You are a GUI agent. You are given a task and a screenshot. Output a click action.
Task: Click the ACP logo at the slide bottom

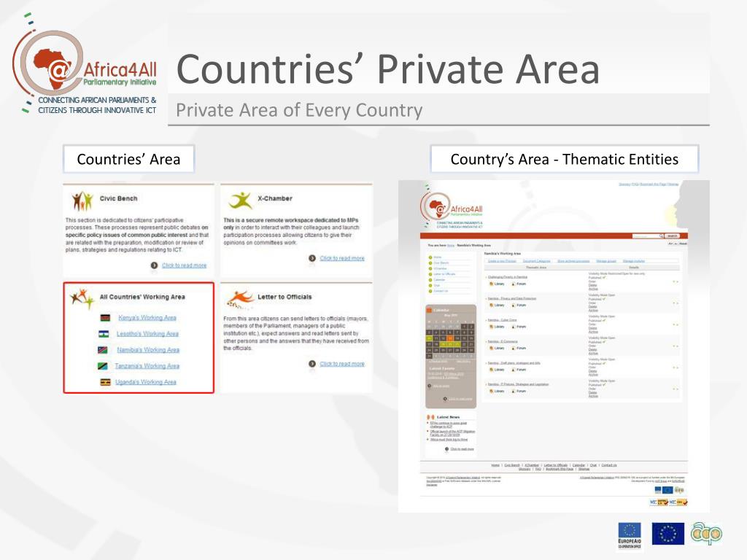pyautogui.click(x=706, y=533)
